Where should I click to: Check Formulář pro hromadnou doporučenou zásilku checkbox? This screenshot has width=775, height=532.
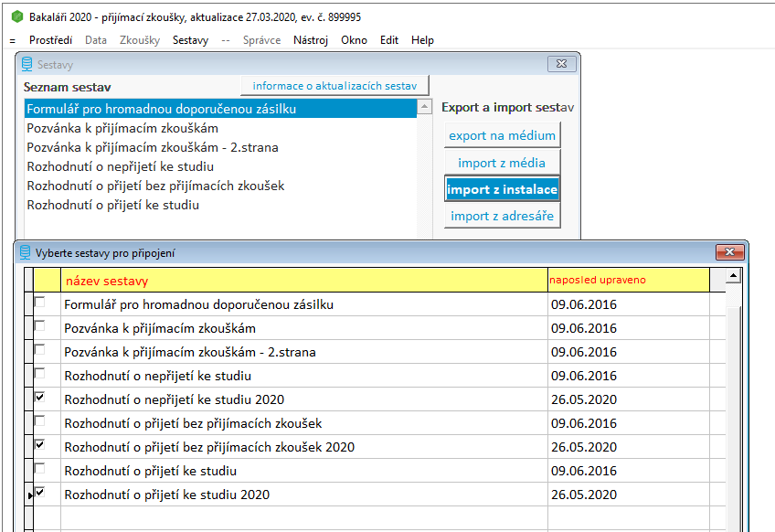tap(39, 303)
